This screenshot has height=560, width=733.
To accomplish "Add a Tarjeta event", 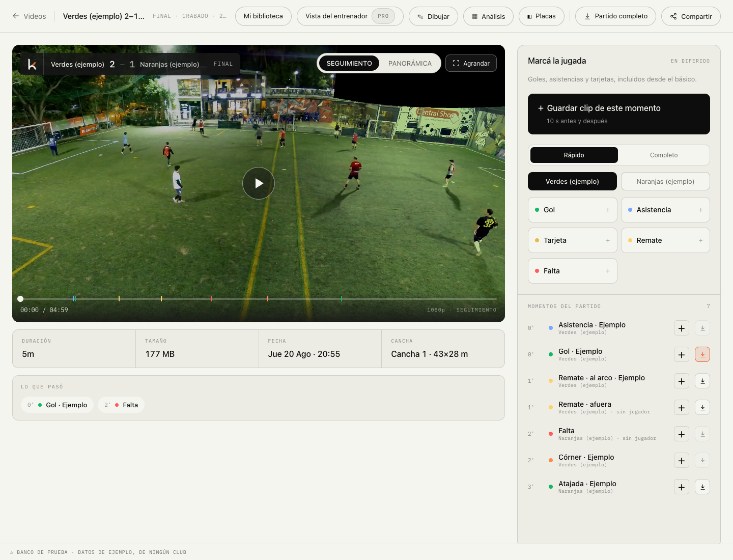I will [573, 240].
